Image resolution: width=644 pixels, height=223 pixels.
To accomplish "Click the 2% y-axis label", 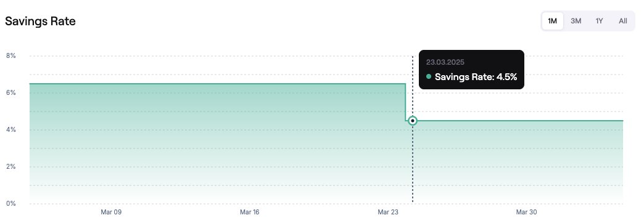I will coord(10,166).
